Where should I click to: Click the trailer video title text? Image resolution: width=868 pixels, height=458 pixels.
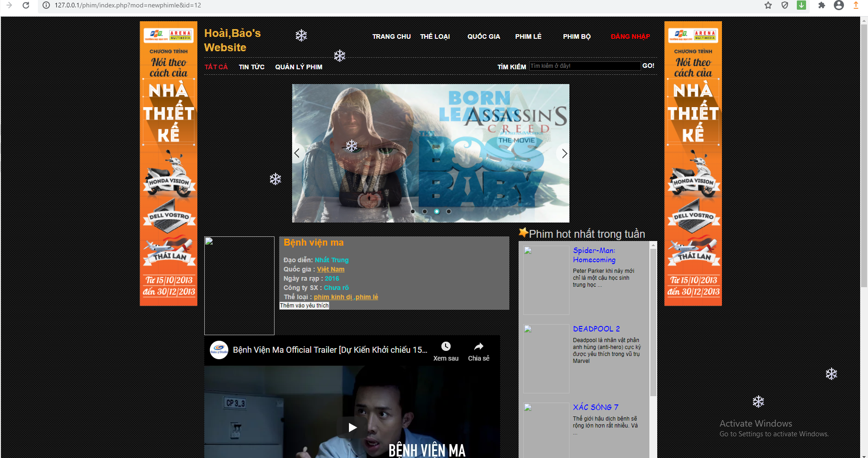(330, 350)
